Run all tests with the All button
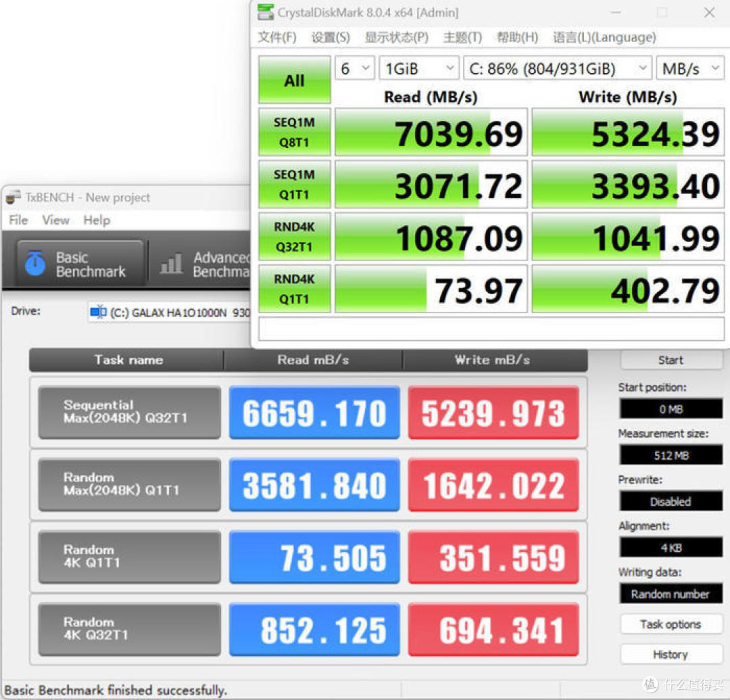The height and width of the screenshot is (700, 730). point(294,80)
